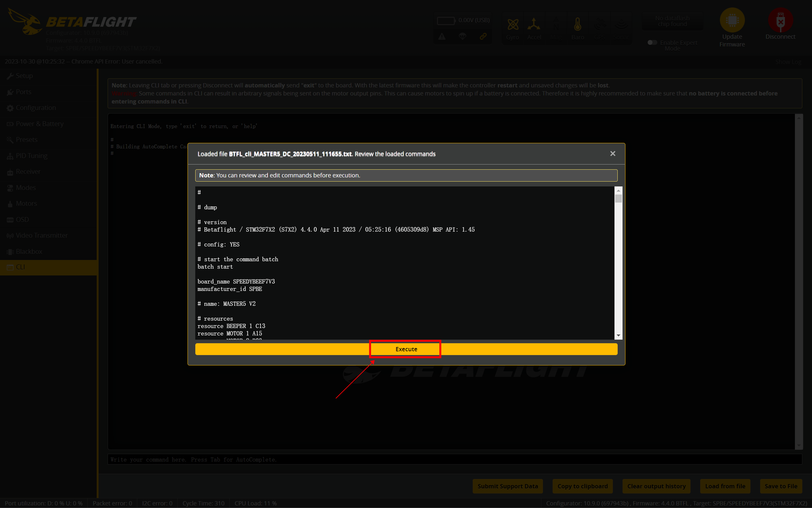812x508 pixels.
Task: Click the Receiver icon in sidebar
Action: (10, 172)
